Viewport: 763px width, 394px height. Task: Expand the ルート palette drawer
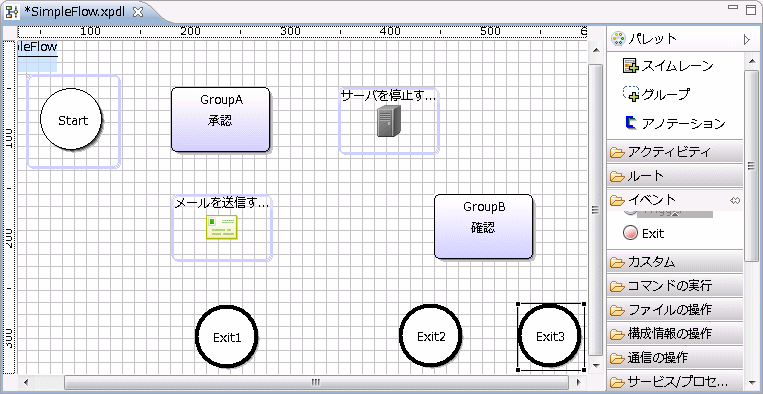click(675, 176)
